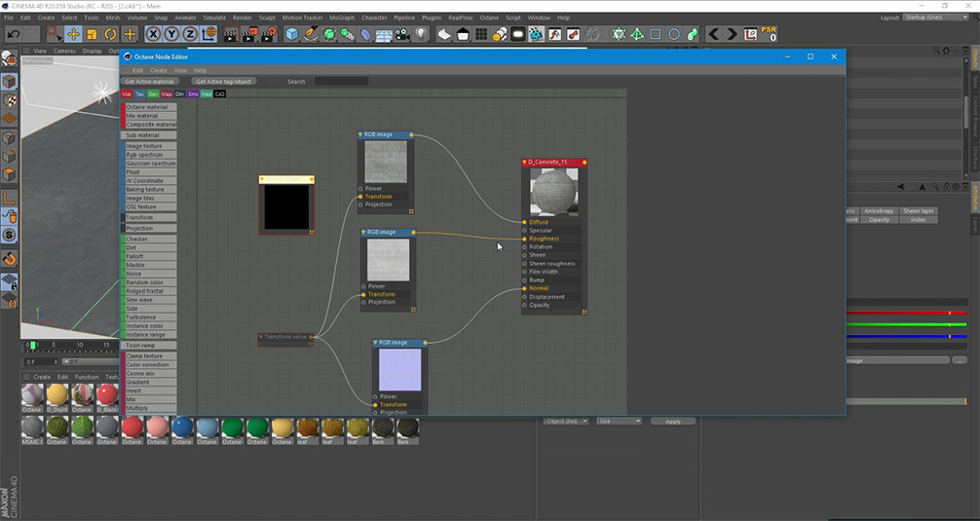980x521 pixels.
Task: Collapse the D_Concrete_15 material node
Action: coord(525,162)
